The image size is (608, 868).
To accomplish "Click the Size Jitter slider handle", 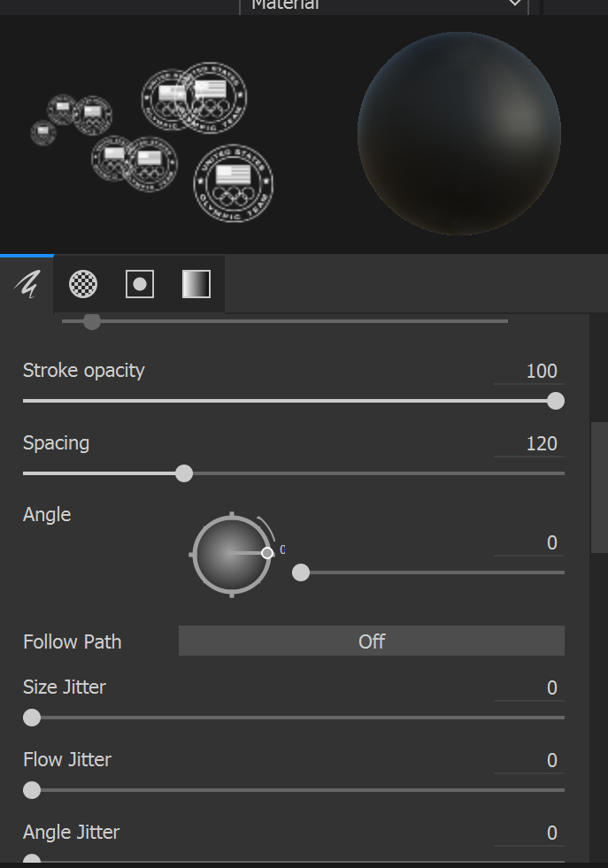I will coord(32,718).
